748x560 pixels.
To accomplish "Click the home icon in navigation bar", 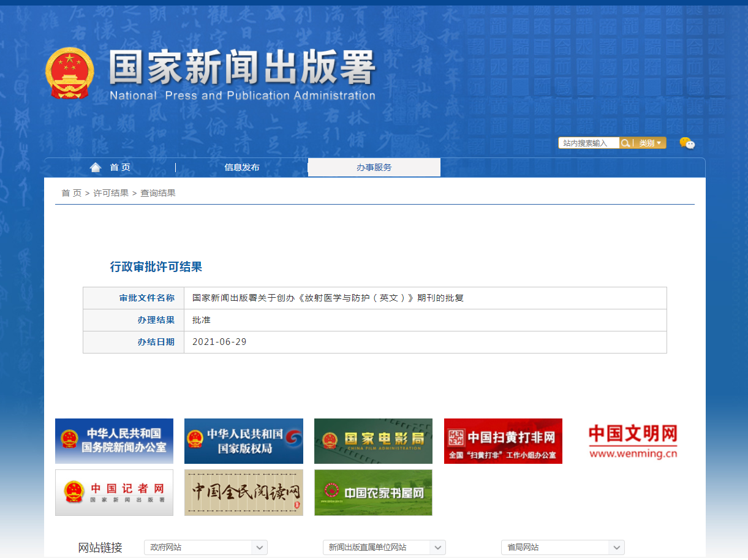I will click(x=95, y=167).
